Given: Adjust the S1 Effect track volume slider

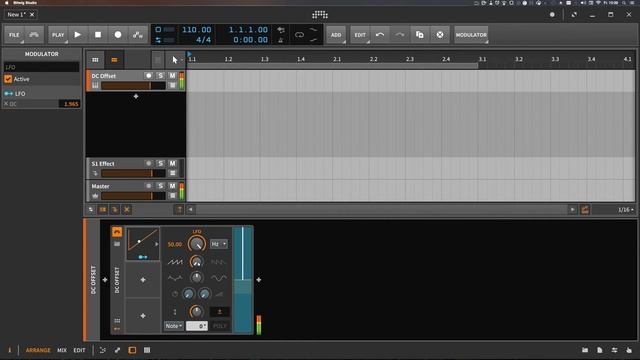Looking at the screenshot, I should (x=133, y=173).
